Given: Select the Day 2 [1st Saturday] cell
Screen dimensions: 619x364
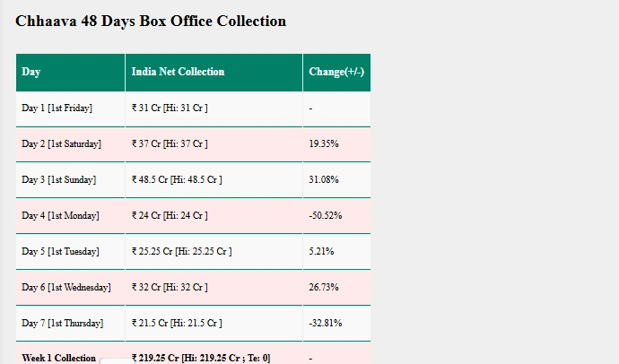Looking at the screenshot, I should (70, 144).
